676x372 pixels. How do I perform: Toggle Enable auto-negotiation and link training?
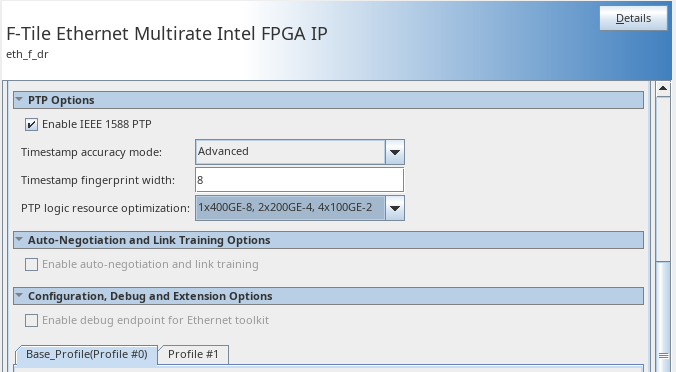(31, 264)
